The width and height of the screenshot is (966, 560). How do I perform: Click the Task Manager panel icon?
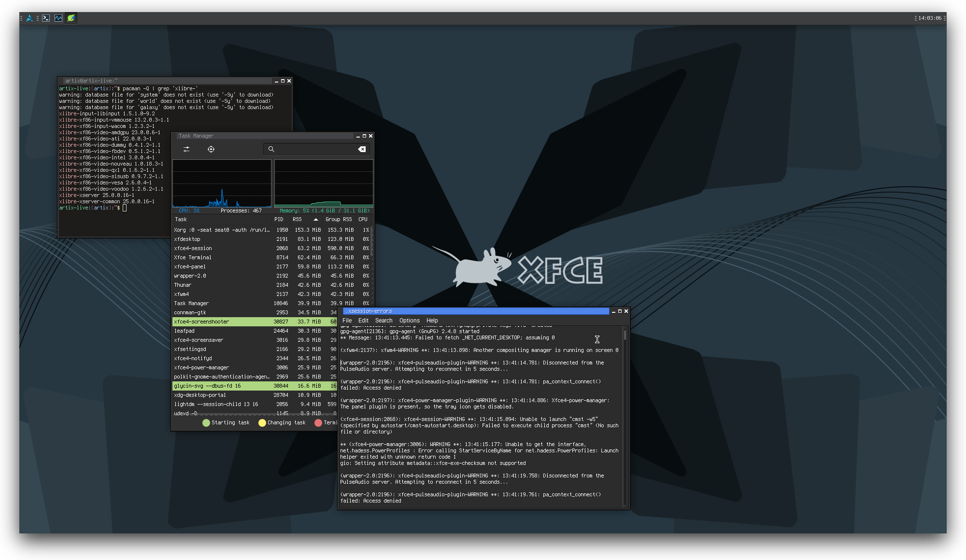58,18
